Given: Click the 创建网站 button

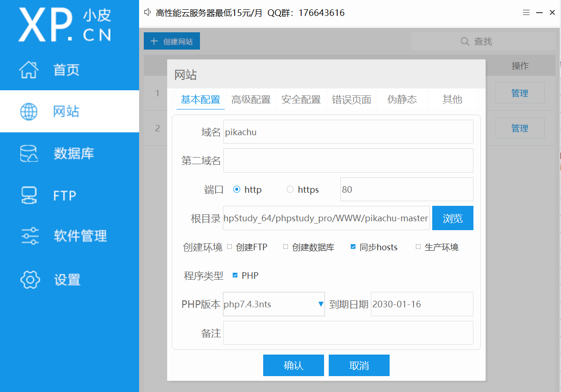Looking at the screenshot, I should (172, 41).
